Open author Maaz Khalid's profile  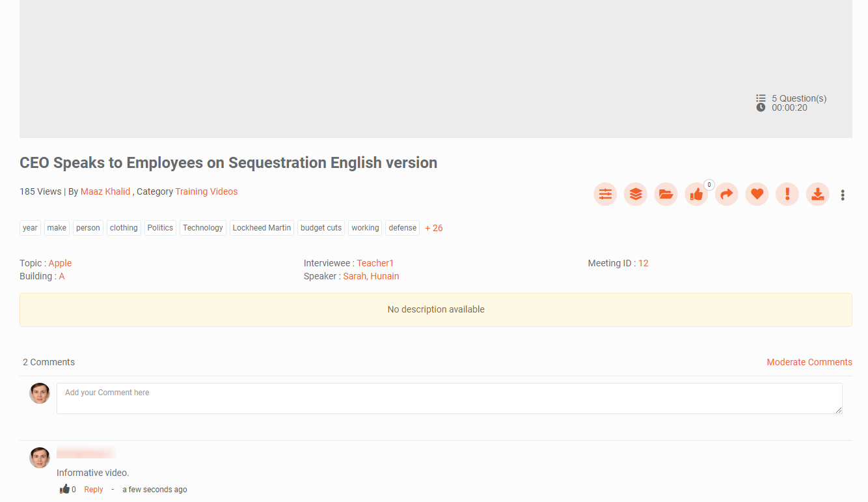pyautogui.click(x=105, y=191)
